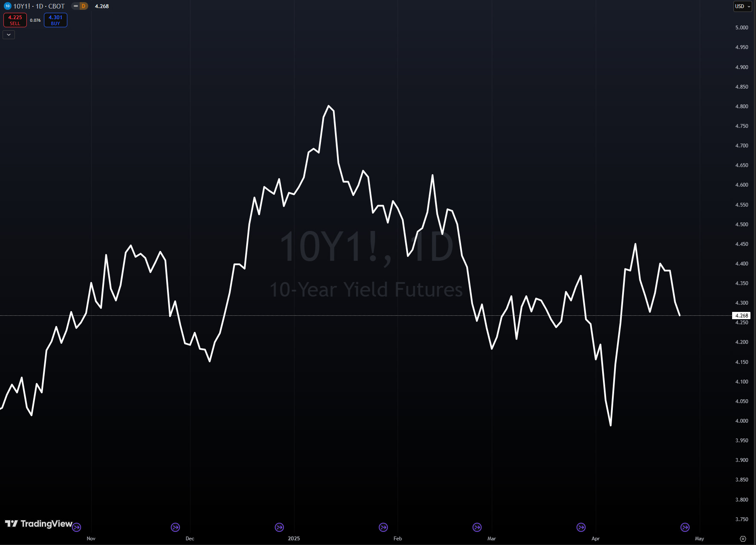Viewport: 756px width, 545px height.
Task: Open the event marker just before May
Action: 685,528
